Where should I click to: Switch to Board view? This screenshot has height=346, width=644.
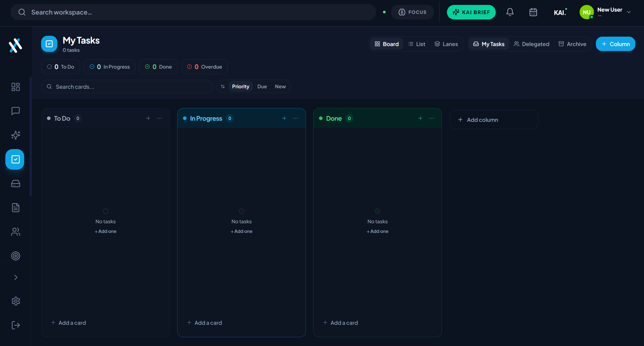point(387,44)
